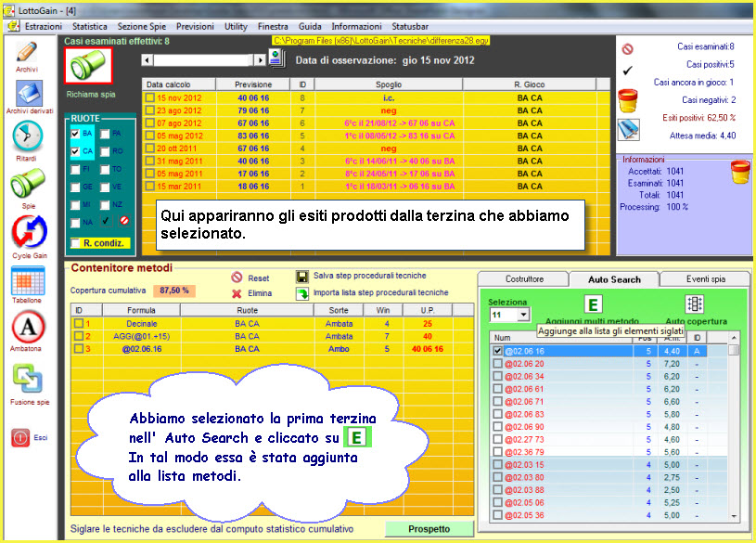This screenshot has width=756, height=543.
Task: Open the Guida menu
Action: click(x=310, y=27)
